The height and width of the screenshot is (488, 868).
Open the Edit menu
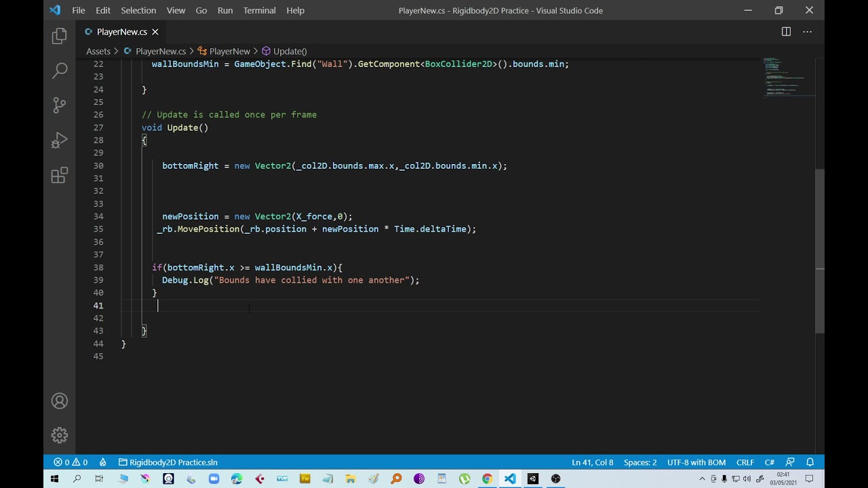click(103, 10)
